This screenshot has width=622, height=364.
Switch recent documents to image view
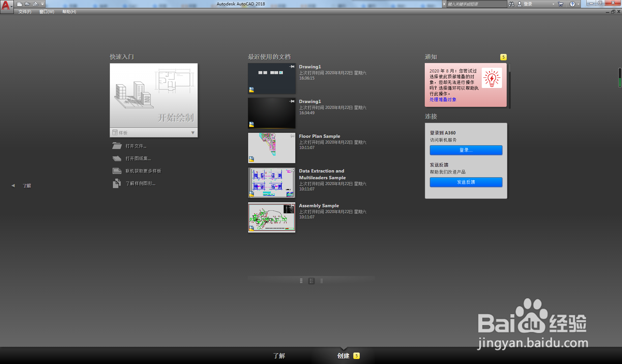pyautogui.click(x=301, y=281)
